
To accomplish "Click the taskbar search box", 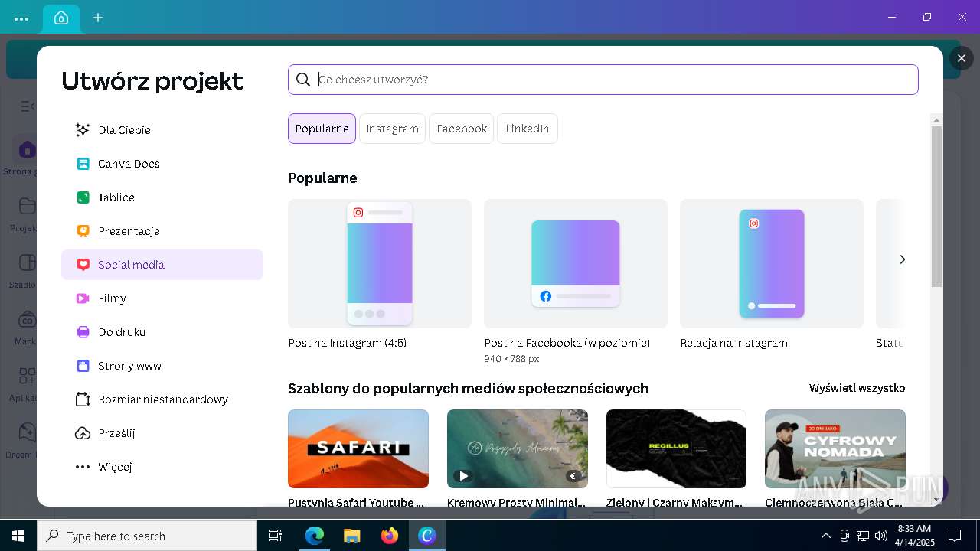I will coord(147,536).
